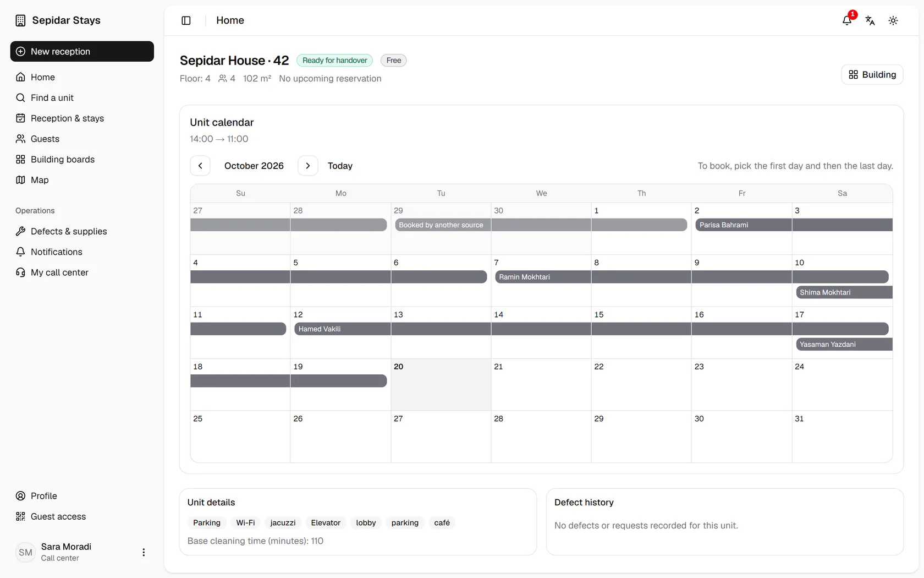Open Find a unit

pyautogui.click(x=82, y=97)
